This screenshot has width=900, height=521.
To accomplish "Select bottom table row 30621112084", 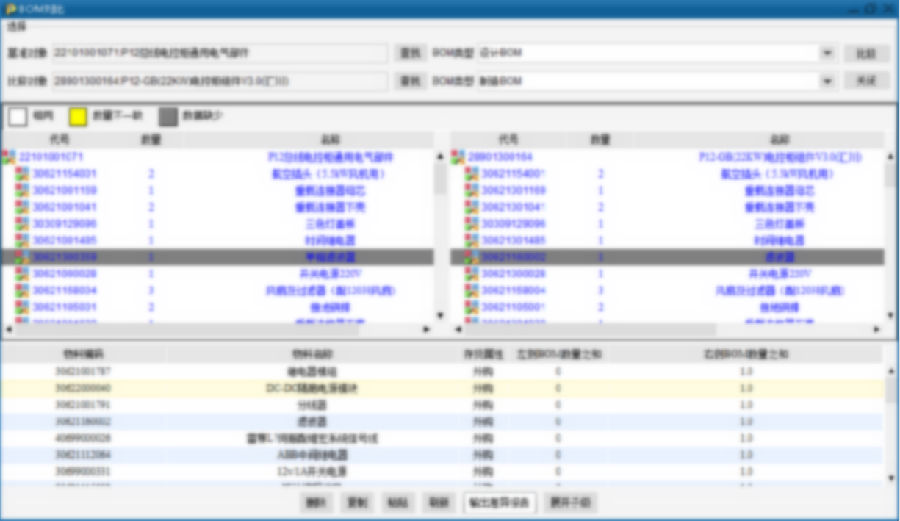I will pyautogui.click(x=442, y=454).
